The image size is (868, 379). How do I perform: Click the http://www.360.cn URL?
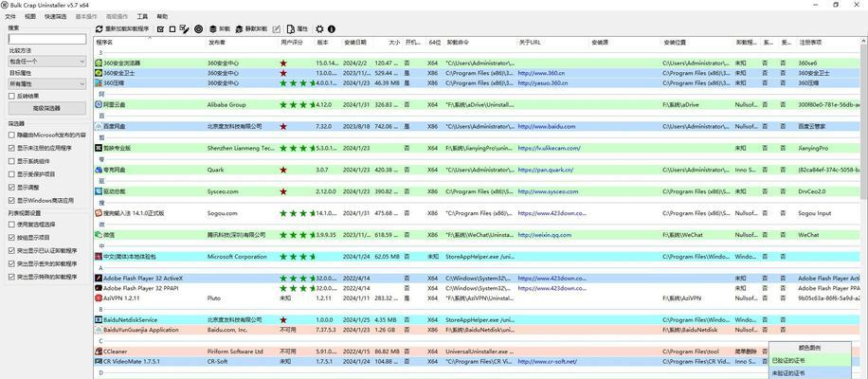pyautogui.click(x=541, y=73)
